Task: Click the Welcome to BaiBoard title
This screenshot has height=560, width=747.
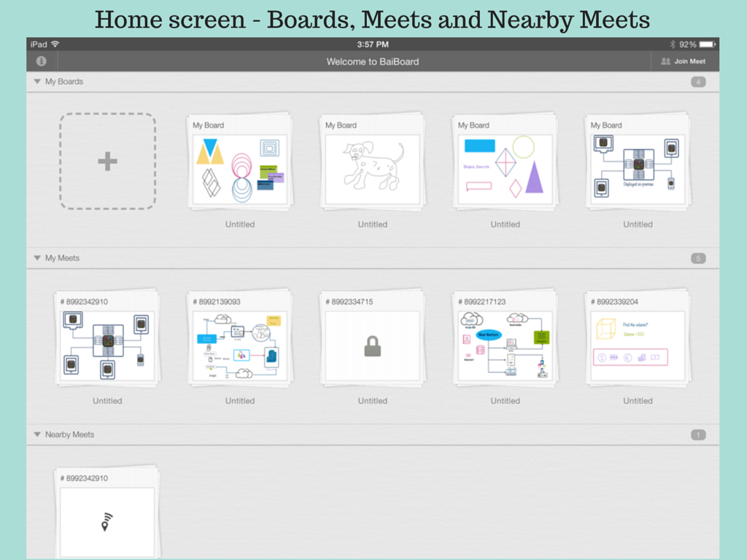Action: [x=373, y=61]
